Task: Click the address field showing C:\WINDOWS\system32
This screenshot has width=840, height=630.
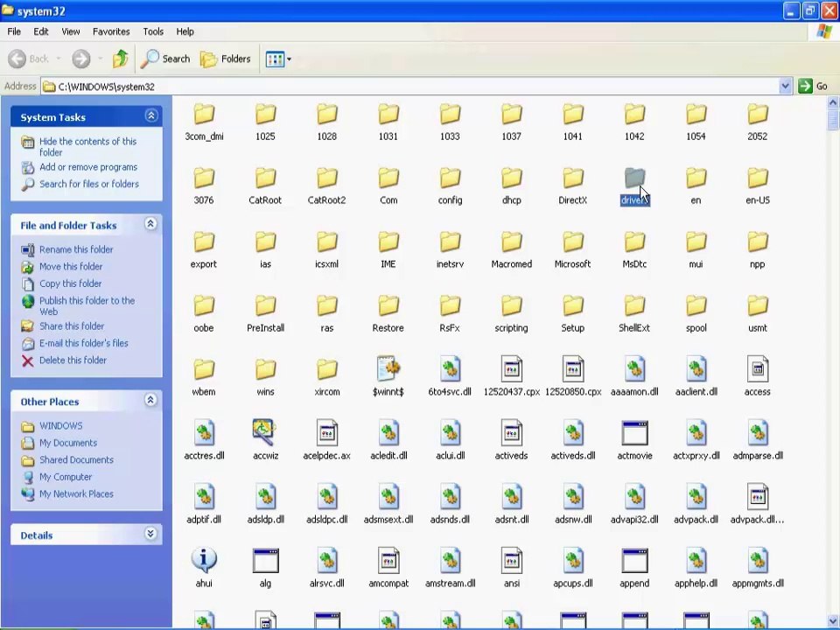Action: click(x=410, y=87)
